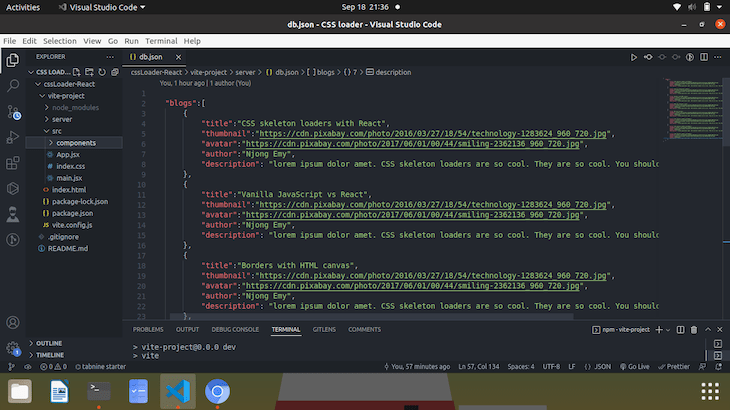Screen dimensions: 730x410
Task: Open the launch profile dropdown beside plus
Action: click(668, 330)
